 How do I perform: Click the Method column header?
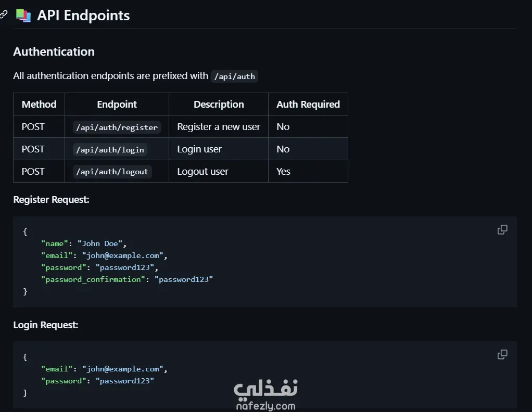click(x=39, y=104)
